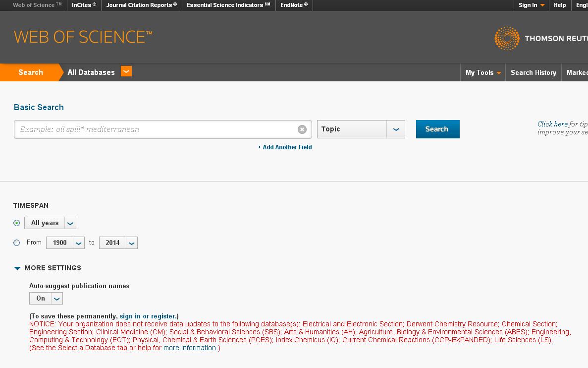Open Search History

[533, 72]
